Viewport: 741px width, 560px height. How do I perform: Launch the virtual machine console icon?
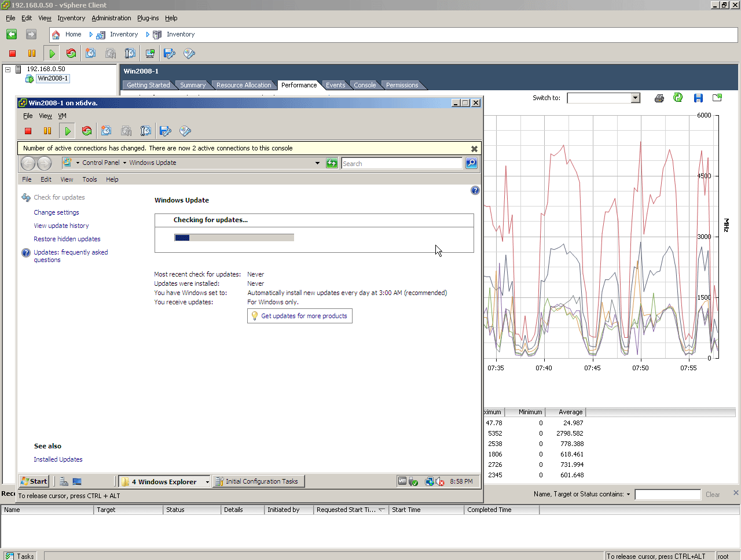(150, 53)
